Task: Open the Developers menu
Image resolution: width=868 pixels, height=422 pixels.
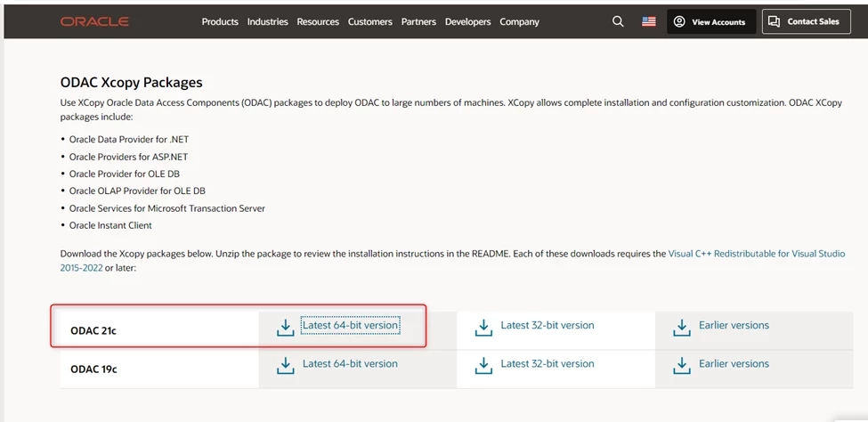Action: [x=467, y=21]
